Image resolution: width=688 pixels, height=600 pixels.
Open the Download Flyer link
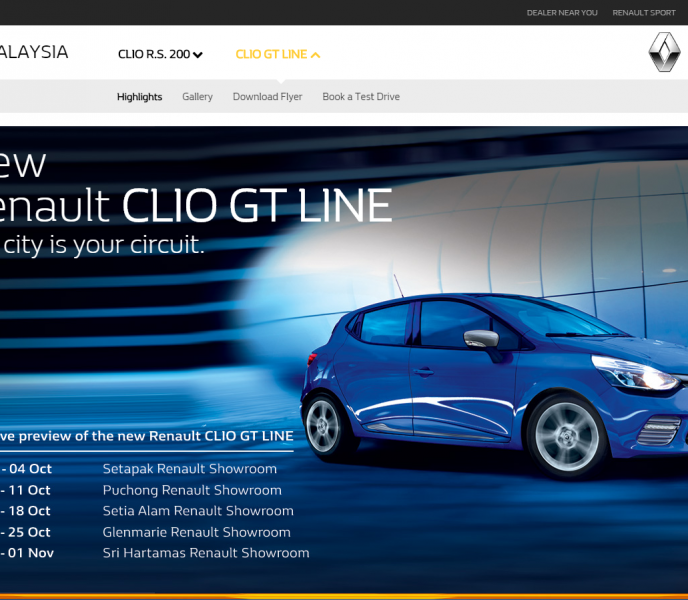tap(268, 97)
